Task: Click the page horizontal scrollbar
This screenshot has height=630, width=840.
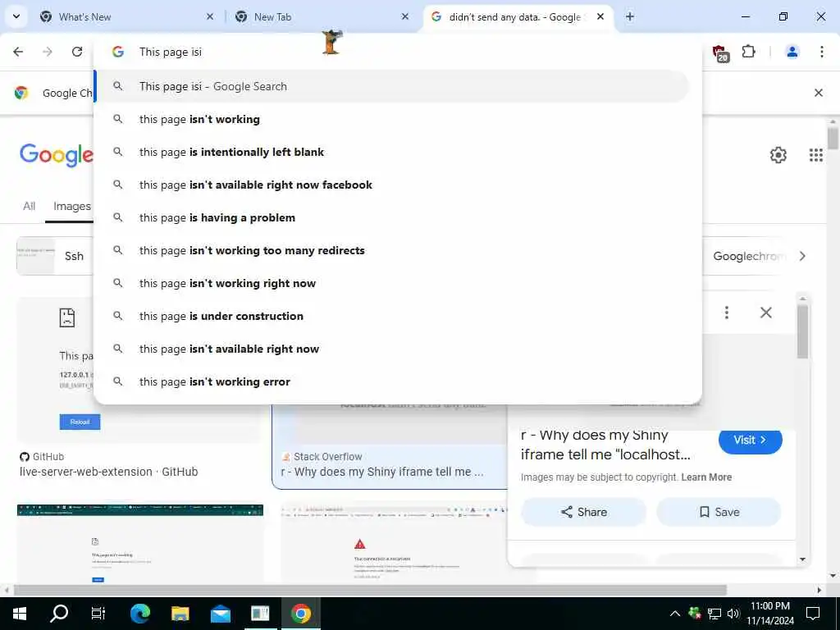Action: click(x=370, y=590)
